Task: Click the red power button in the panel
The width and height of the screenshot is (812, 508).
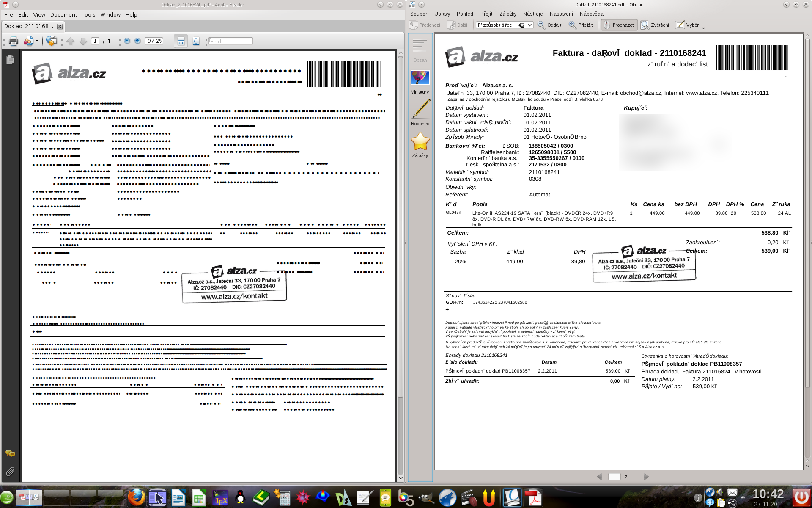Action: (801, 497)
